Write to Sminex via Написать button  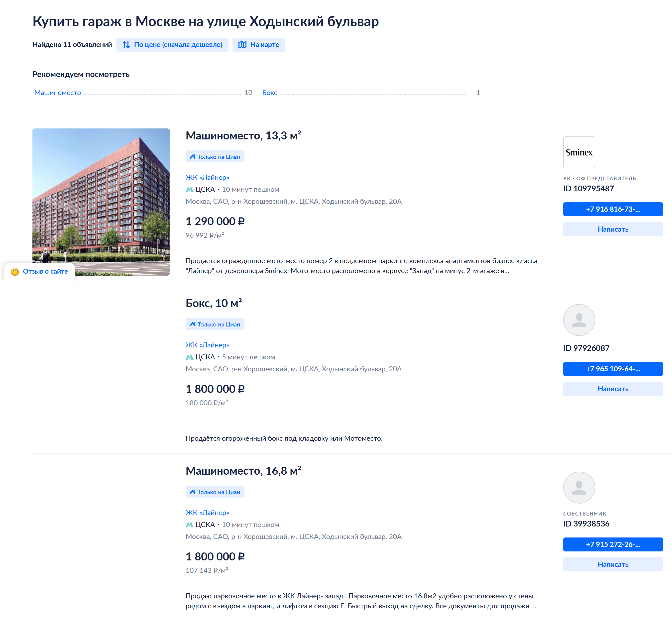pyautogui.click(x=613, y=229)
